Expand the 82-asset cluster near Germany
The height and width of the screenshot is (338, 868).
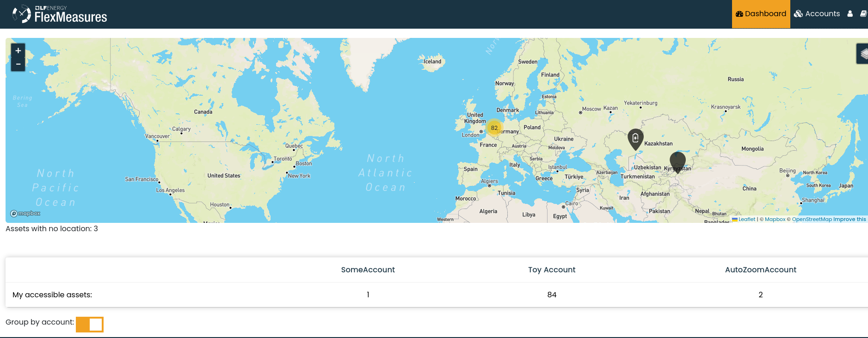[494, 128]
